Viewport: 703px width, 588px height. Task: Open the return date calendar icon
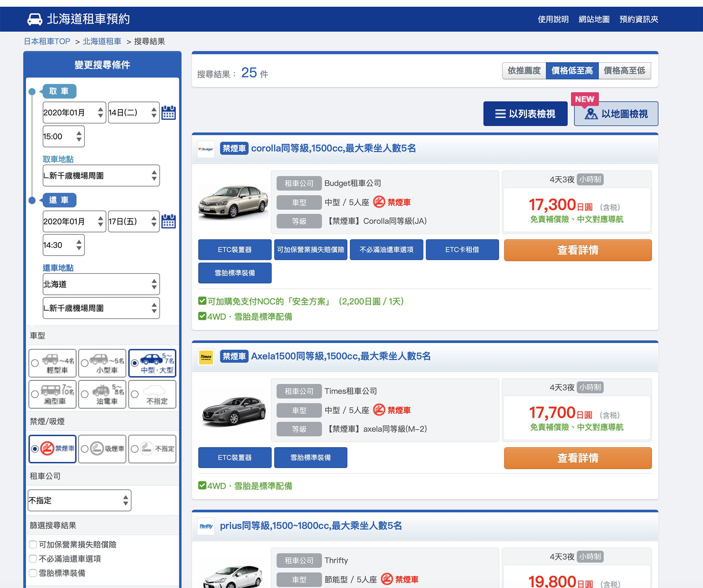coord(168,221)
